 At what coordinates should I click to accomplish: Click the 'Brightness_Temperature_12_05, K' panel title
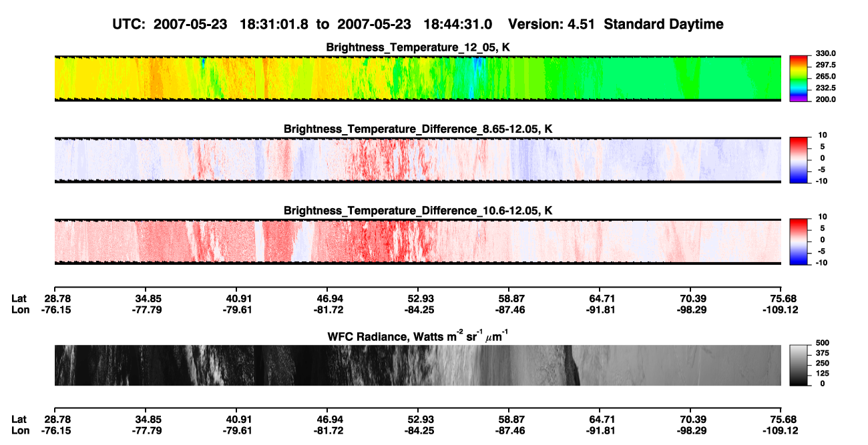tap(418, 47)
